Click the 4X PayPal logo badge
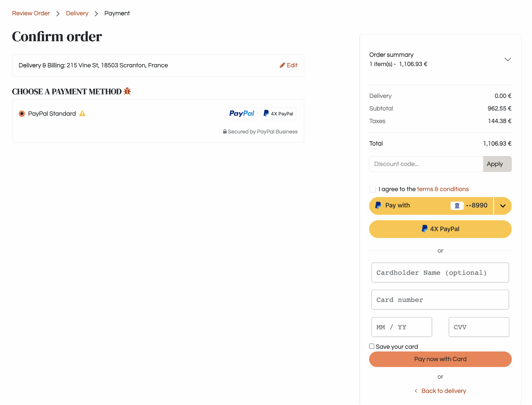 point(278,114)
